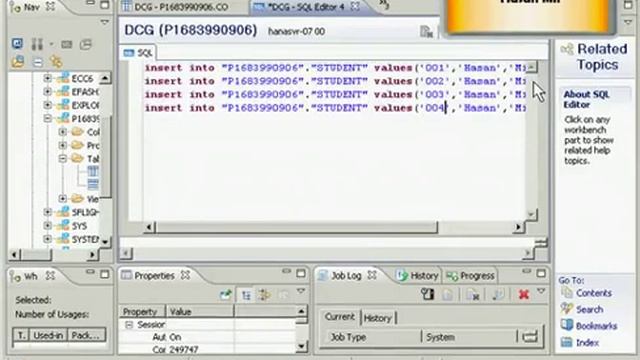Click the insert statement with value '001'
This screenshot has height=360, width=640.
point(335,68)
